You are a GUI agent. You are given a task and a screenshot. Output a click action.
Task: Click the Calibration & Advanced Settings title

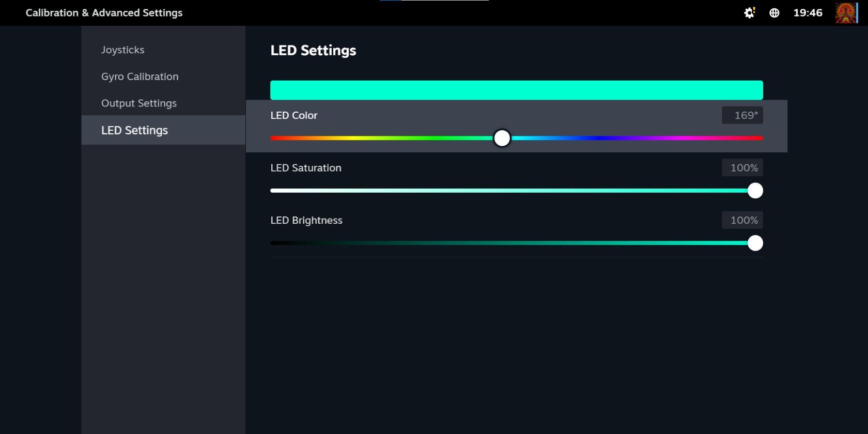[x=104, y=12]
